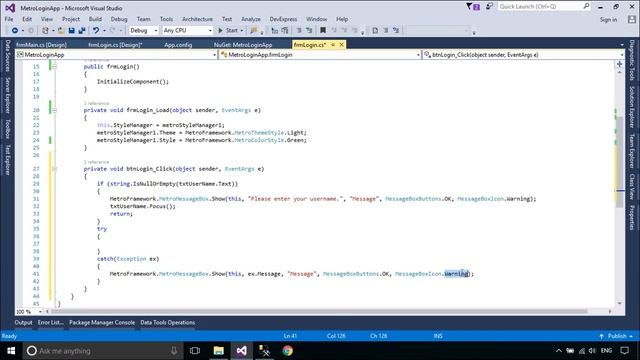Click the Cortana 'Ask me anything' search box
Screen dimensions: 640x360
pyautogui.click(x=102, y=351)
